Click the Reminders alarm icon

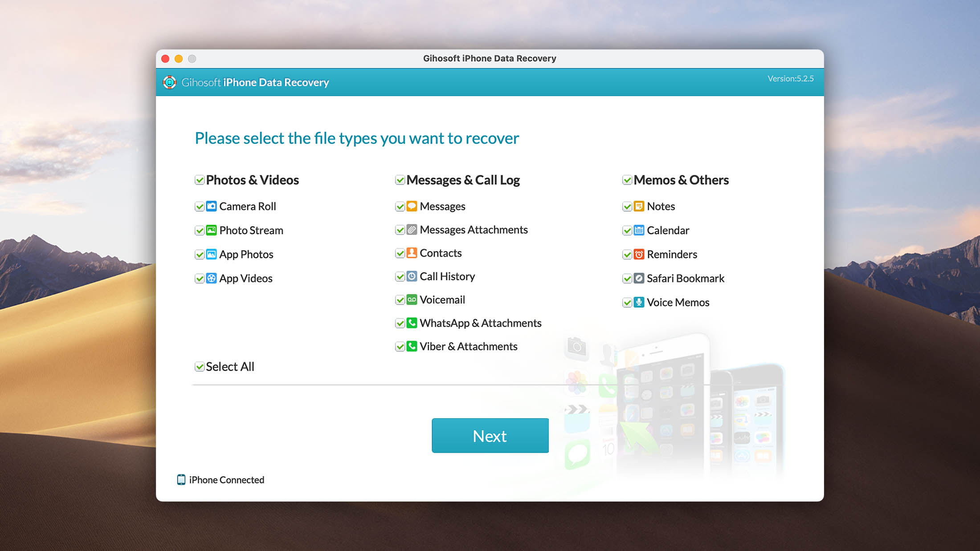(639, 254)
